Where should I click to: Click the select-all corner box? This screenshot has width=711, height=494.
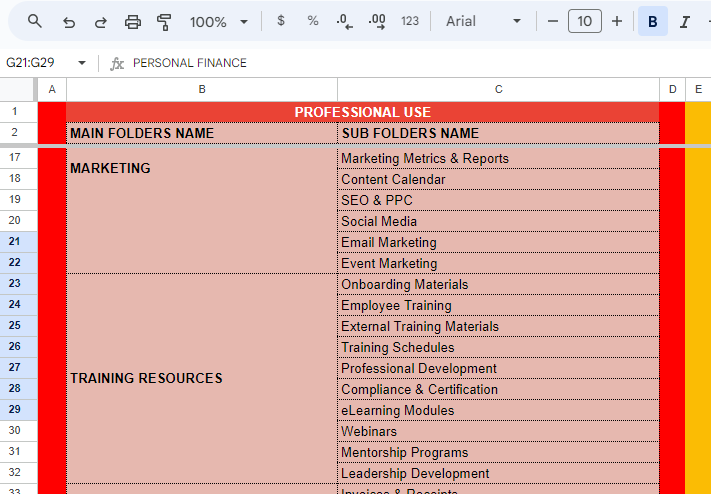point(18,89)
